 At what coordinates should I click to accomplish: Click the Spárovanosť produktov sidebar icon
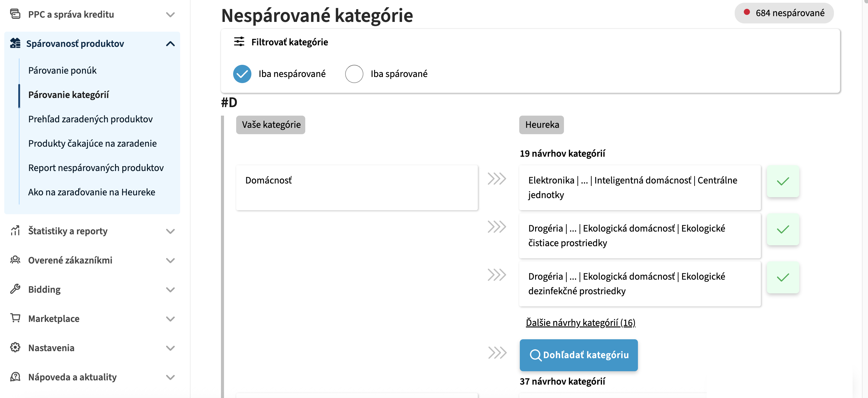tap(15, 43)
